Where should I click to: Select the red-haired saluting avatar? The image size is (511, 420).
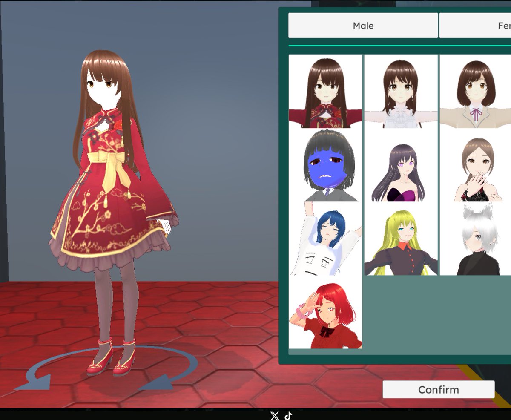[326, 312]
